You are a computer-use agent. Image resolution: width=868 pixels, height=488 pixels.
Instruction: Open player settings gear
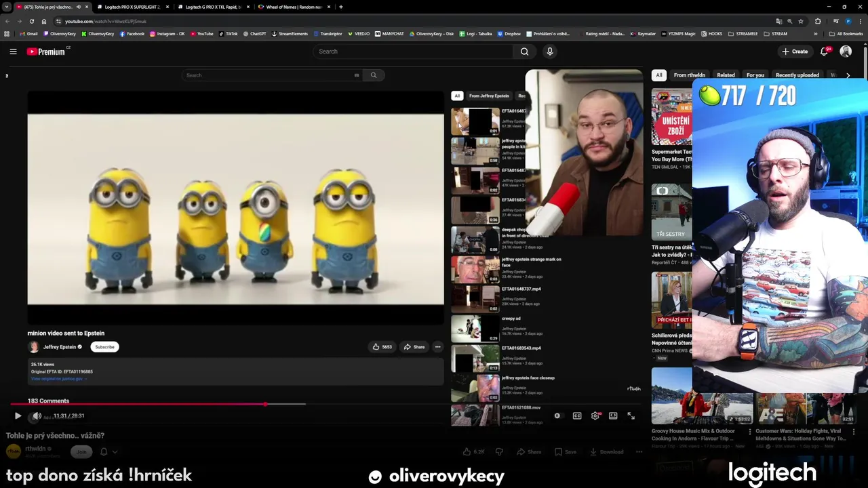pos(595,415)
